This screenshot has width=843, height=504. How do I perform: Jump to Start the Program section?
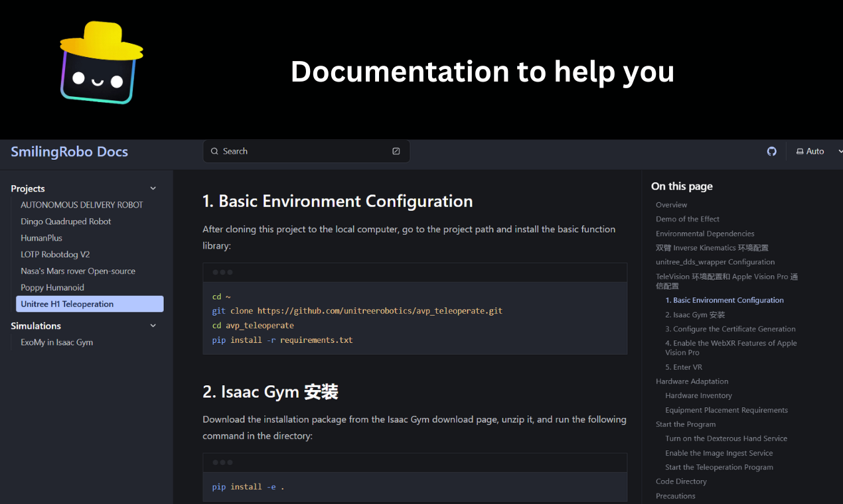(x=686, y=424)
